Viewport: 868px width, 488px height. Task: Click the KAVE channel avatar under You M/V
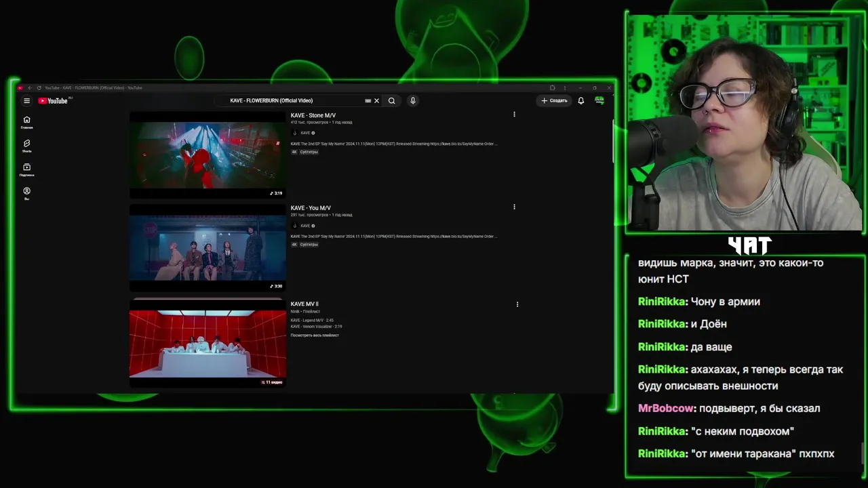point(294,226)
